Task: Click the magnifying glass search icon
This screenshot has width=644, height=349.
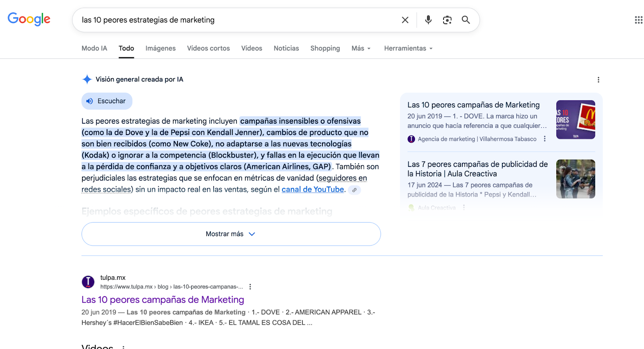Action: [466, 20]
